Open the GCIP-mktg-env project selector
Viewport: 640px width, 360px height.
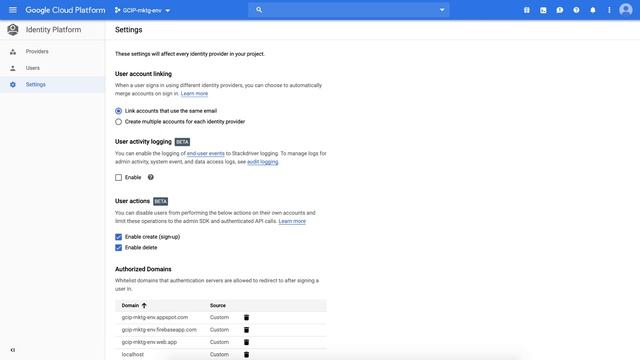(142, 10)
